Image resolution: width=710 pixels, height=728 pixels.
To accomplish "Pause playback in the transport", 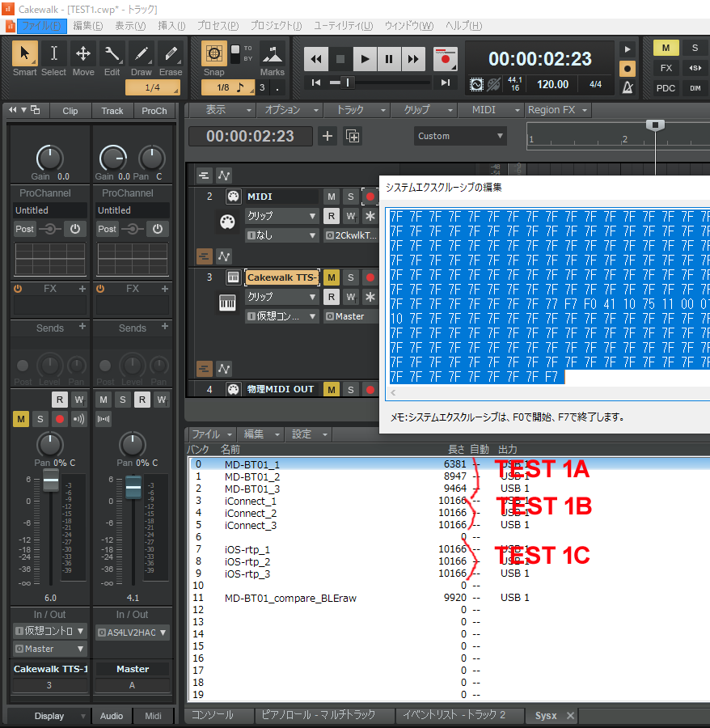I will (x=389, y=59).
